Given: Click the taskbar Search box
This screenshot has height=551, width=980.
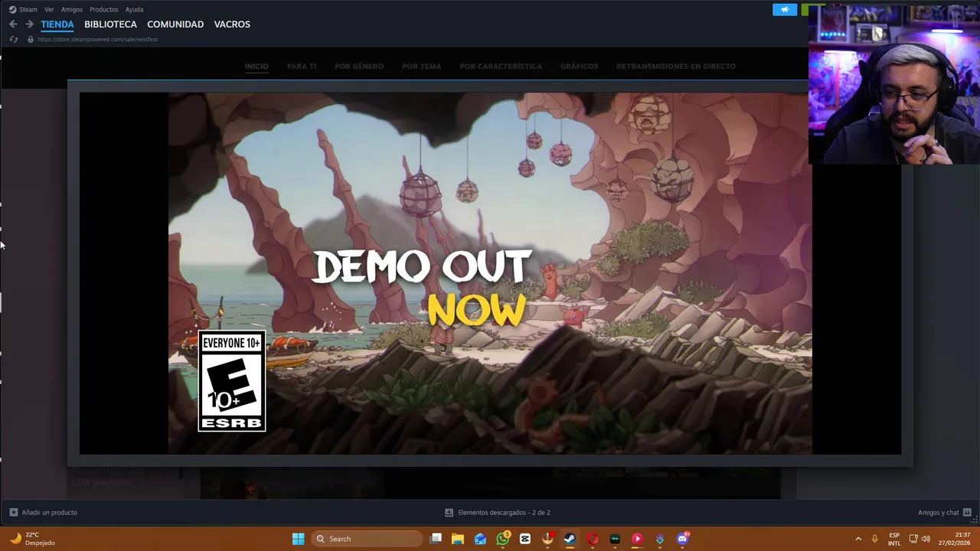Looking at the screenshot, I should pos(367,539).
